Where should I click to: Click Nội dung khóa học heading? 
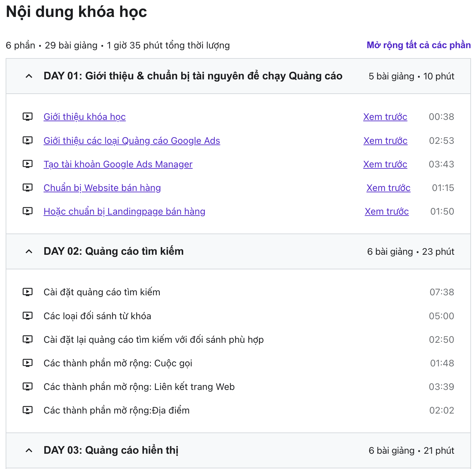[x=76, y=12]
